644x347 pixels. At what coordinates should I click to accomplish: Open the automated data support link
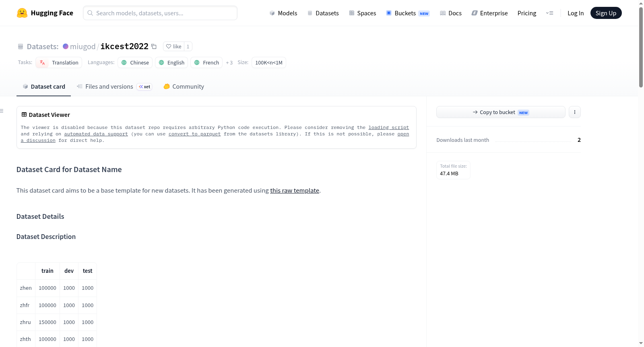coord(96,134)
